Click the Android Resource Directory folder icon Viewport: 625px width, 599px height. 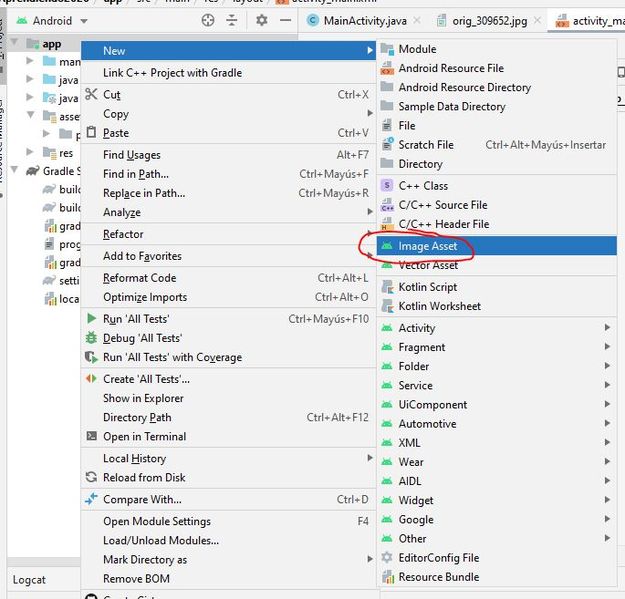[x=387, y=86]
